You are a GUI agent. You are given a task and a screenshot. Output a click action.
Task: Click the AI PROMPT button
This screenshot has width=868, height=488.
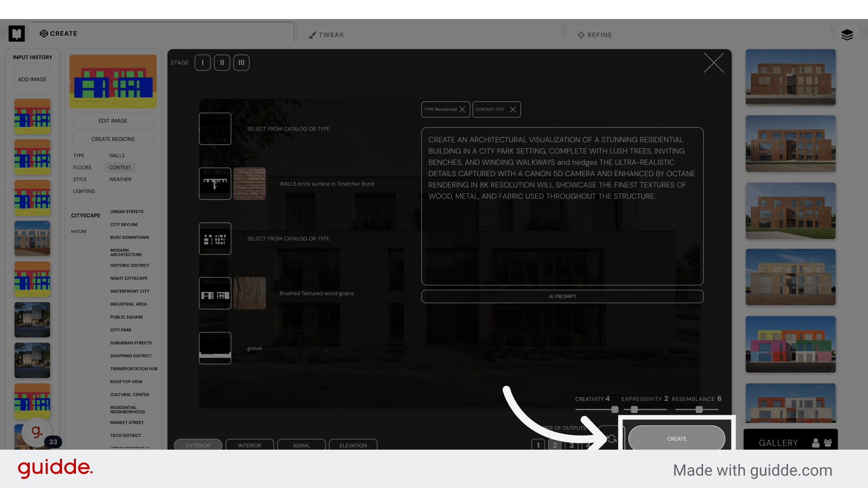(x=562, y=296)
